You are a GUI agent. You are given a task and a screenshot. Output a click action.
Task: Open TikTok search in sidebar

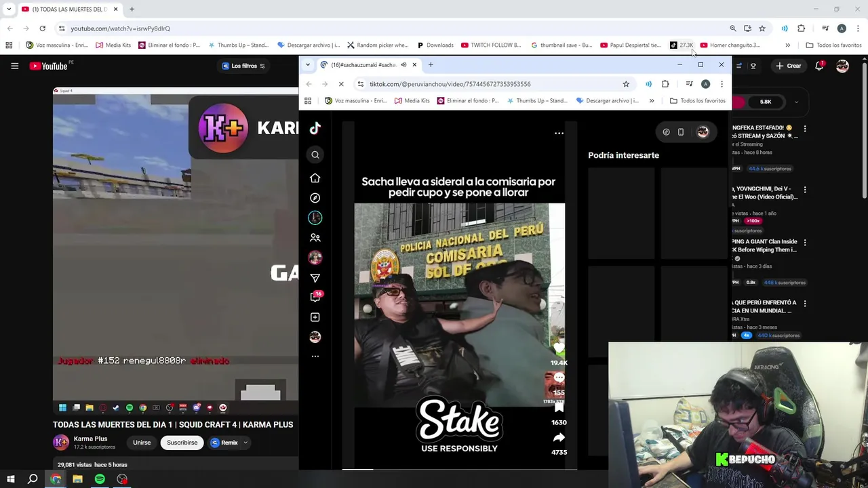pos(315,155)
